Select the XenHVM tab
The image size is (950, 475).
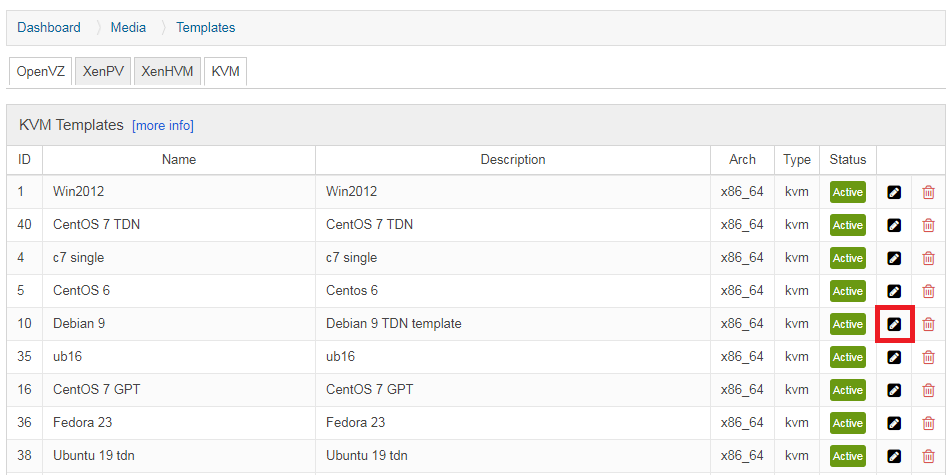(x=167, y=71)
